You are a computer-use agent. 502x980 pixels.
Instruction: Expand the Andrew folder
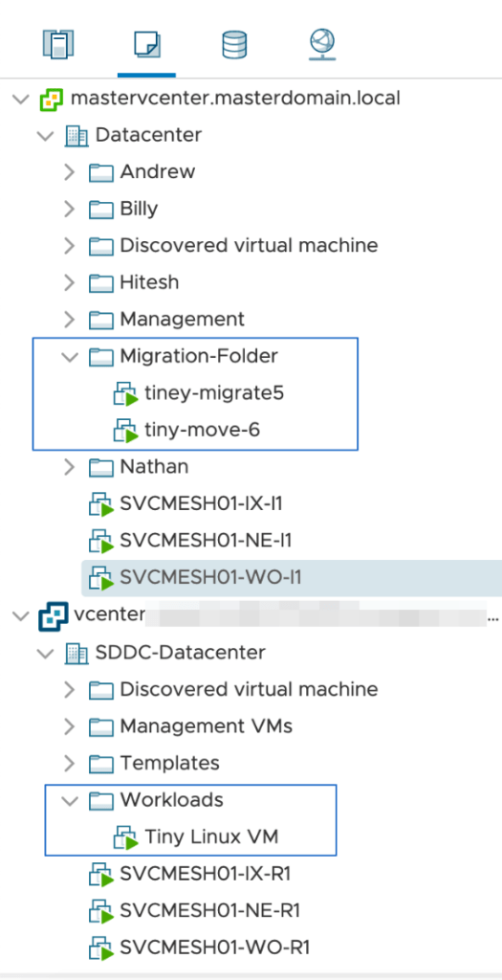(x=69, y=172)
